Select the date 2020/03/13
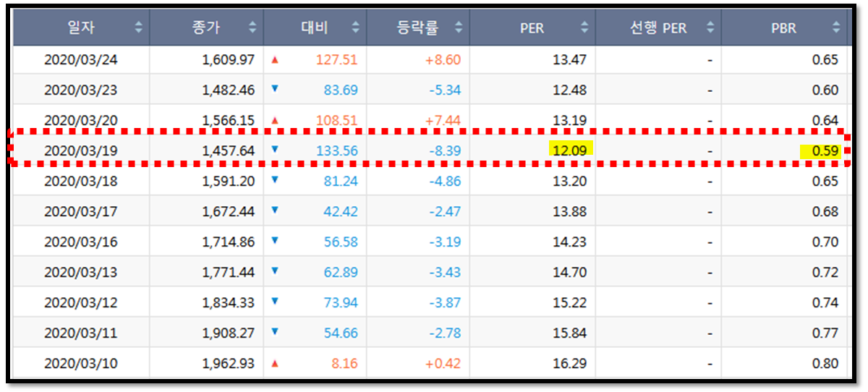The width and height of the screenshot is (868, 392). coord(81,273)
